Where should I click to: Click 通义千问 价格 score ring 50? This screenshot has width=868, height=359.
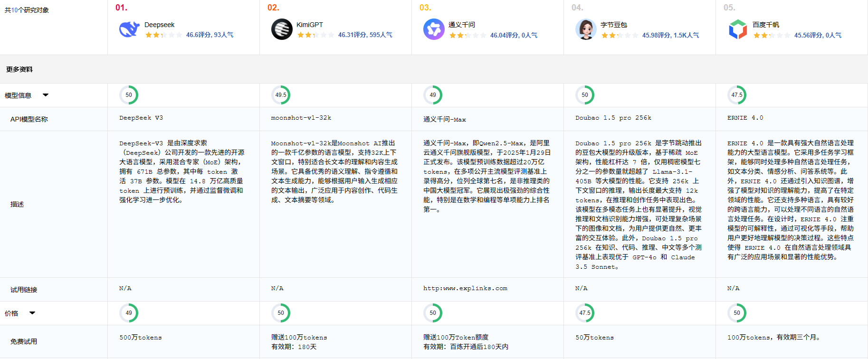point(433,313)
